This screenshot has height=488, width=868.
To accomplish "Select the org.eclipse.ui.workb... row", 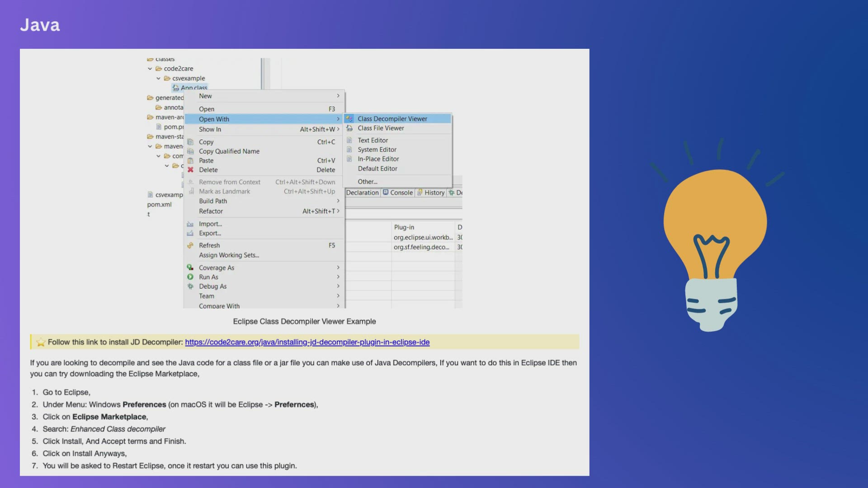I will (x=423, y=237).
